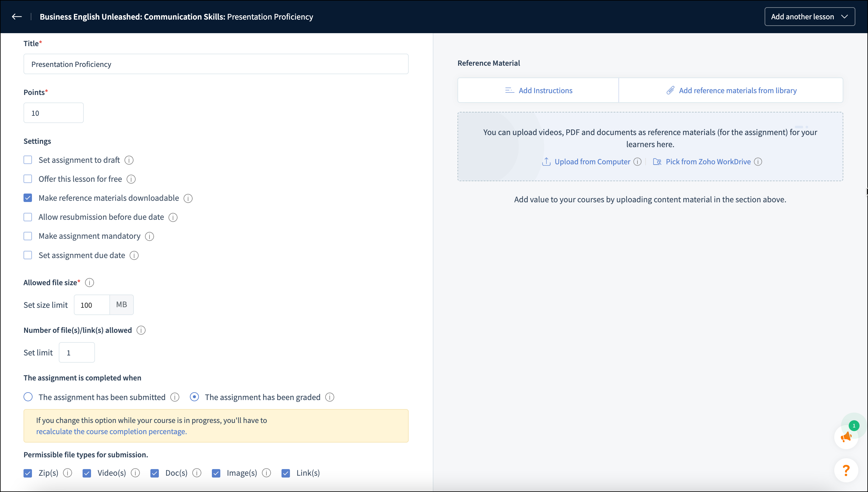Uncheck Make reference materials downloadable
This screenshot has height=492, width=868.
28,198
